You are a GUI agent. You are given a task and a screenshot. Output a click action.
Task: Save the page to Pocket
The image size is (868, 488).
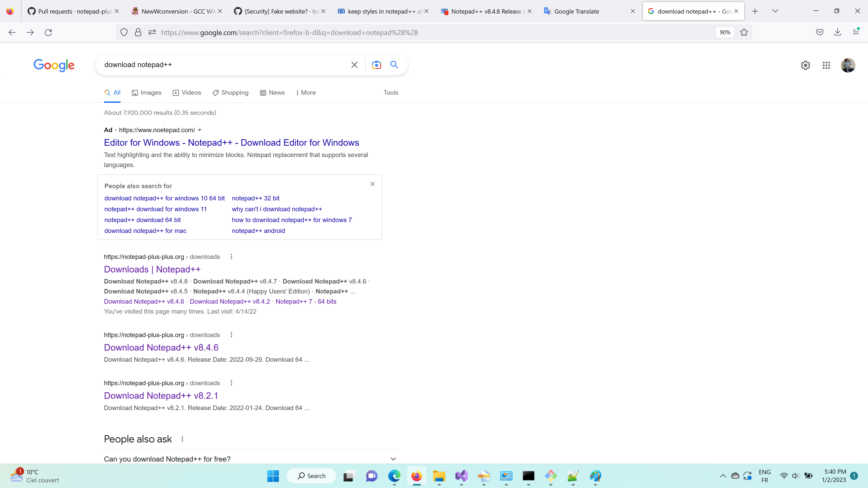click(820, 32)
